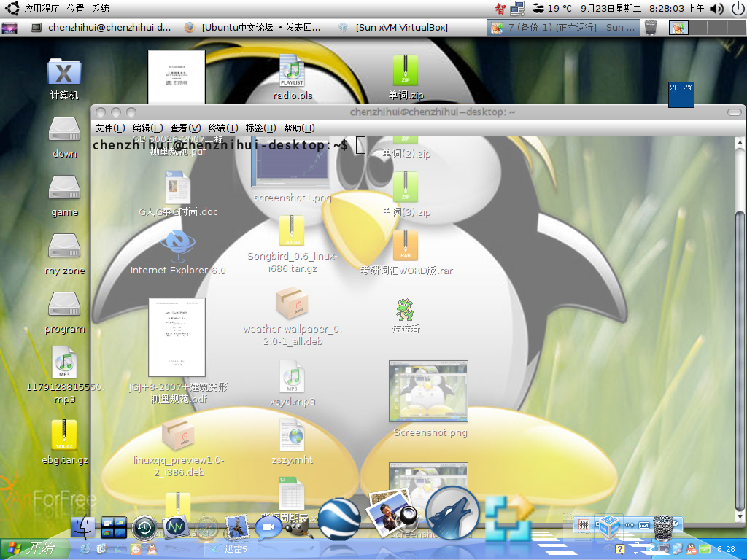
Task: Open the terminal 终端(T) menu
Action: tap(223, 128)
